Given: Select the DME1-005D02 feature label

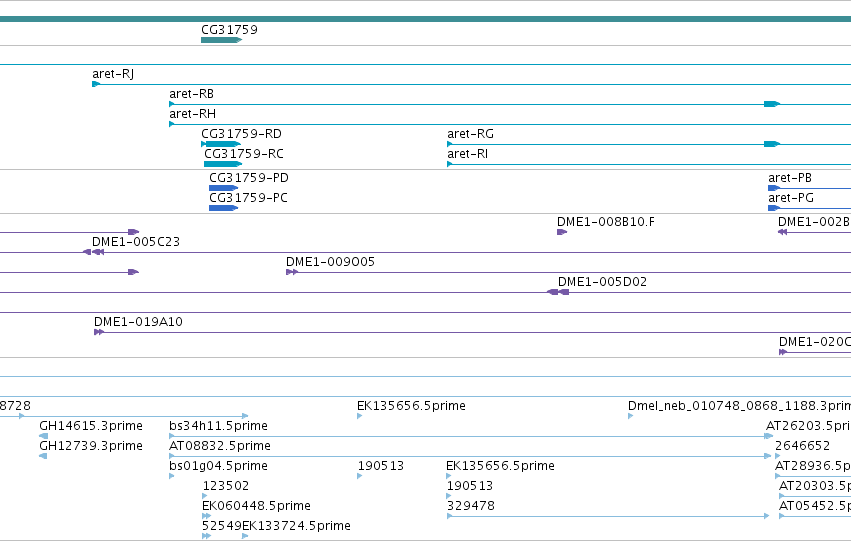Looking at the screenshot, I should 602,282.
